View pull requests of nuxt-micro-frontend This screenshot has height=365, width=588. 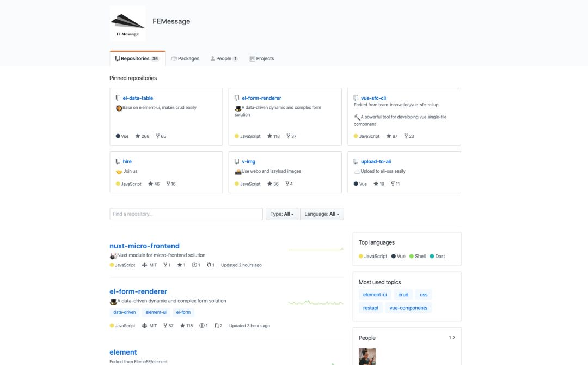[211, 265]
